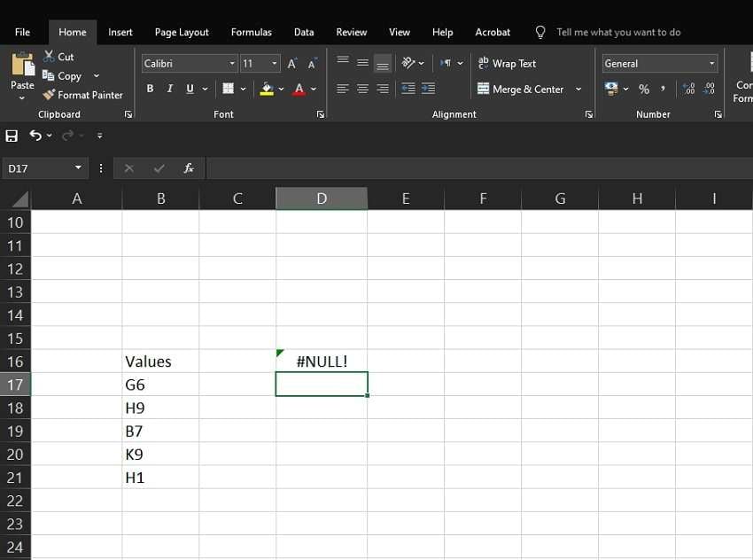Click the Merge & Center button
The width and height of the screenshot is (753, 560).
(x=521, y=89)
